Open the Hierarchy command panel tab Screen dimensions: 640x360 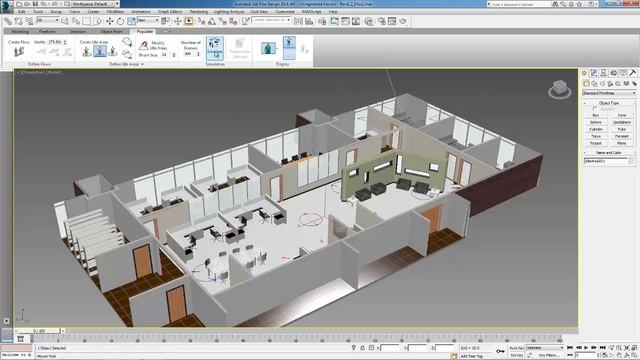click(x=603, y=73)
